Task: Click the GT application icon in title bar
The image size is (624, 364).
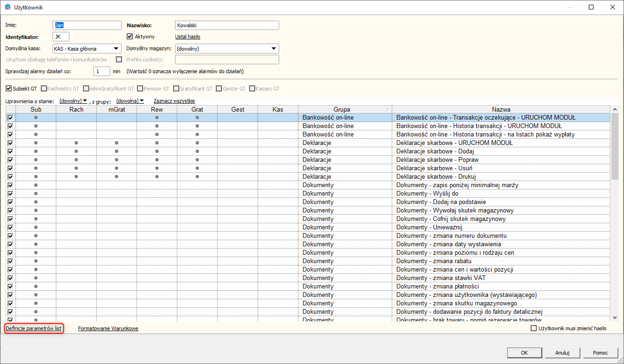Action: (8, 7)
